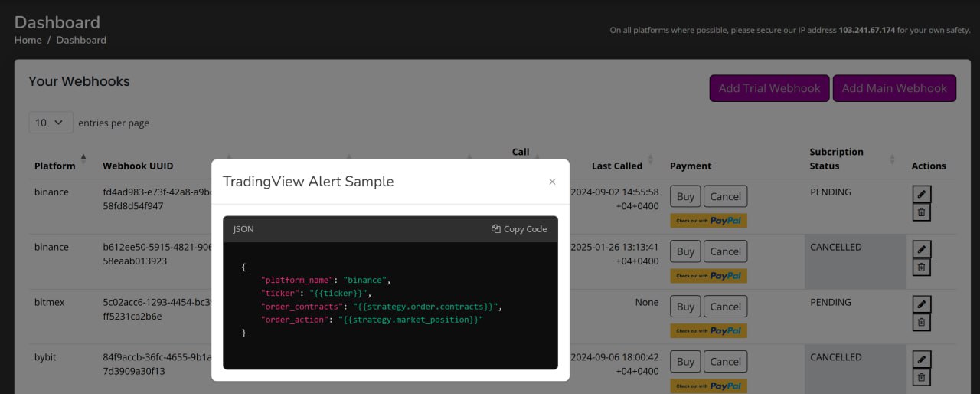Click Cancel in the bybit row

click(725, 362)
